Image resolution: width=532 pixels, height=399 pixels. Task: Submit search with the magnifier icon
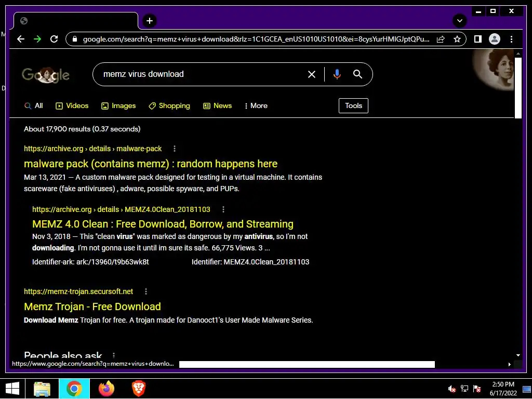click(x=357, y=74)
